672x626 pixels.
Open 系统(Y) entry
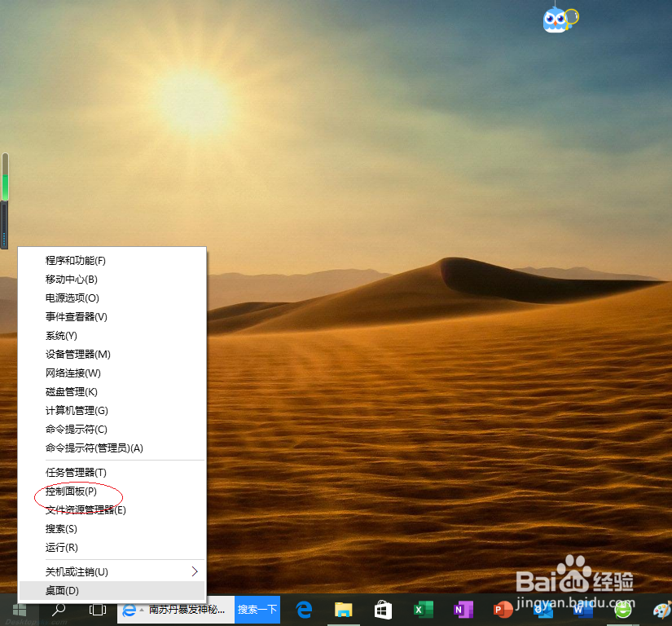pos(112,336)
